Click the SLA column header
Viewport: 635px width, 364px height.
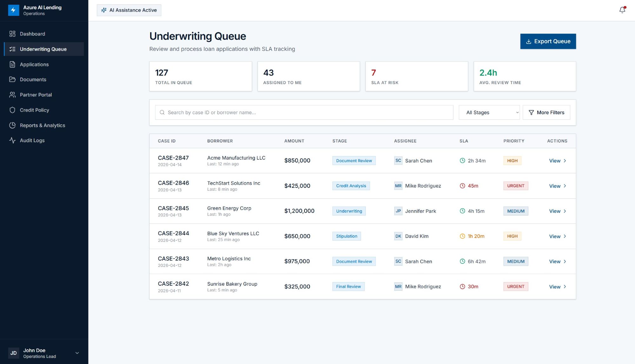point(464,141)
